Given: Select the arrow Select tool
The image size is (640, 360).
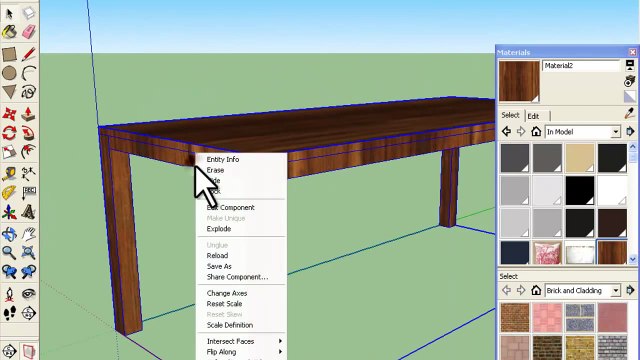Looking at the screenshot, I should 9,13.
